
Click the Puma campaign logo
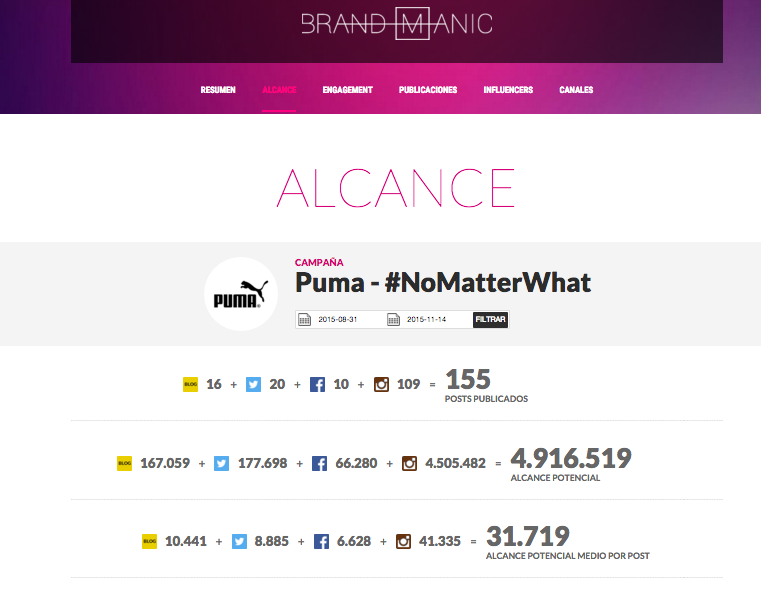pyautogui.click(x=241, y=294)
